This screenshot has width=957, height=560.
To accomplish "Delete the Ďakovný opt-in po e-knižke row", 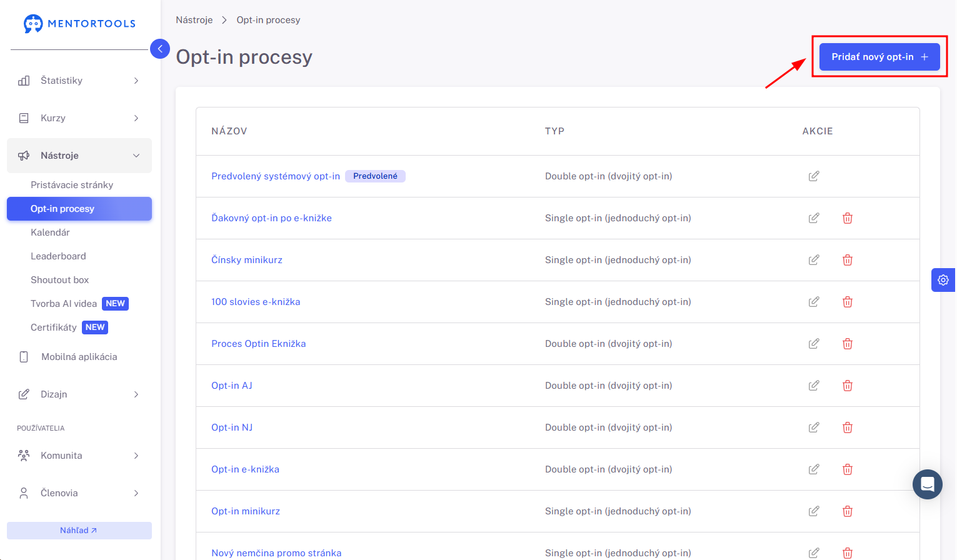I will [847, 218].
